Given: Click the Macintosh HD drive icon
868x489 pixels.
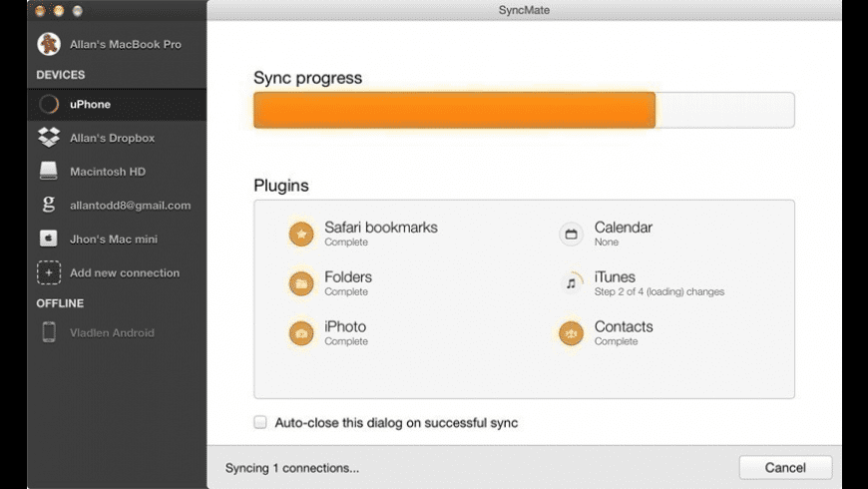Looking at the screenshot, I should (x=49, y=172).
